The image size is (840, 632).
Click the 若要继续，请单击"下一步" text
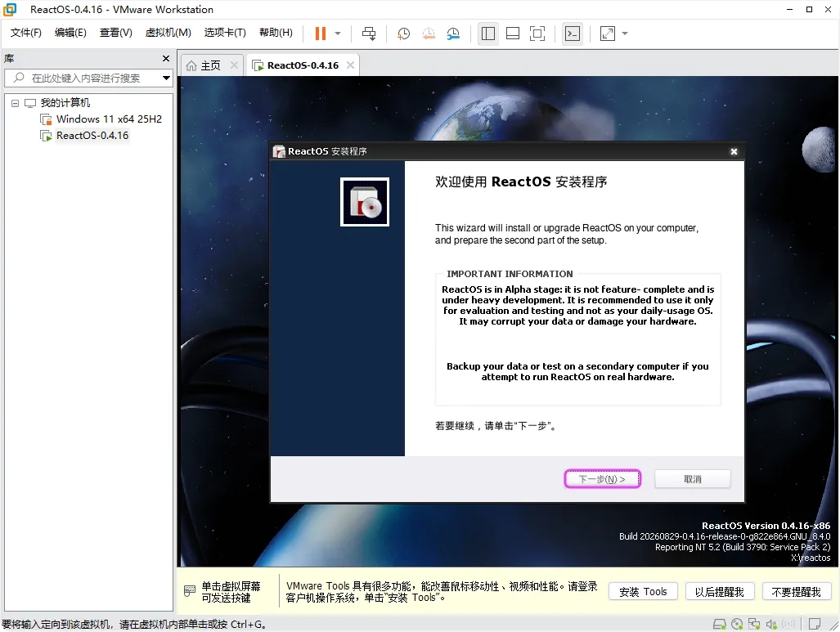[x=496, y=426]
